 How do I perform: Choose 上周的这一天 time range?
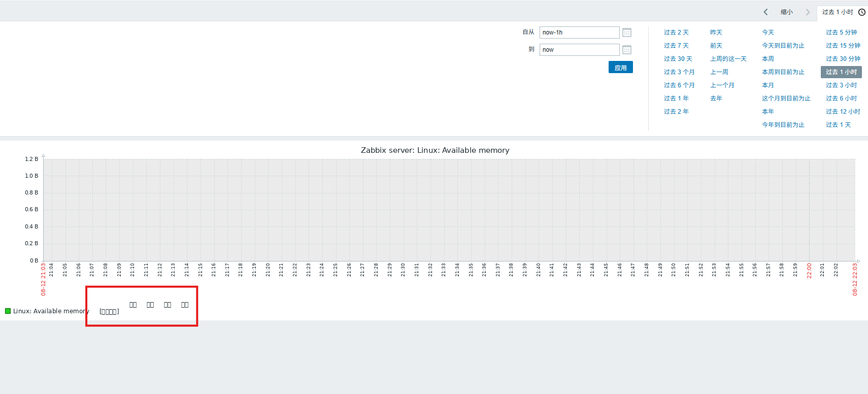click(728, 59)
